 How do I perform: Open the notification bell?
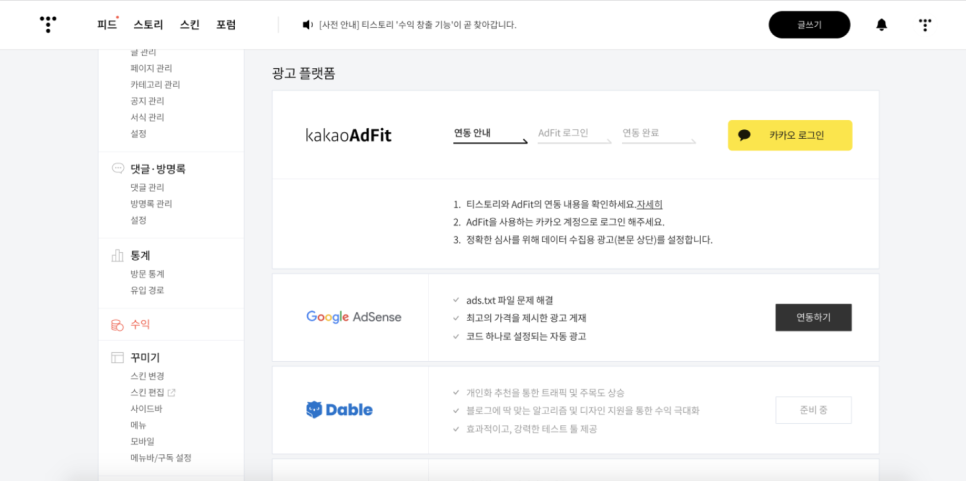pyautogui.click(x=882, y=25)
